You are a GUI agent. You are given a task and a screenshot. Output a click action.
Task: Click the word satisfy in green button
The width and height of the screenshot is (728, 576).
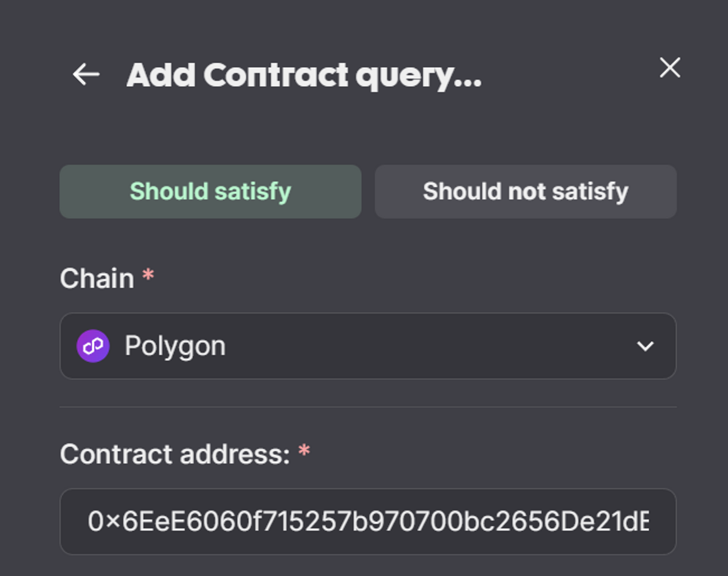coord(253,192)
